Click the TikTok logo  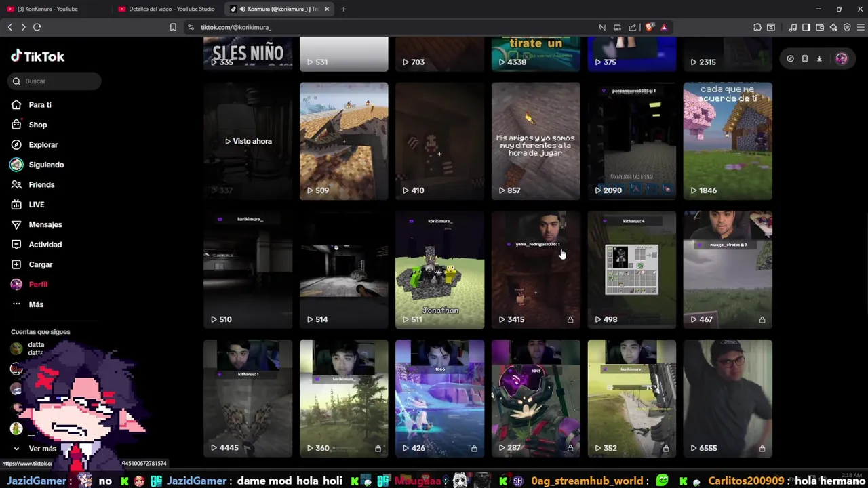[x=37, y=56]
